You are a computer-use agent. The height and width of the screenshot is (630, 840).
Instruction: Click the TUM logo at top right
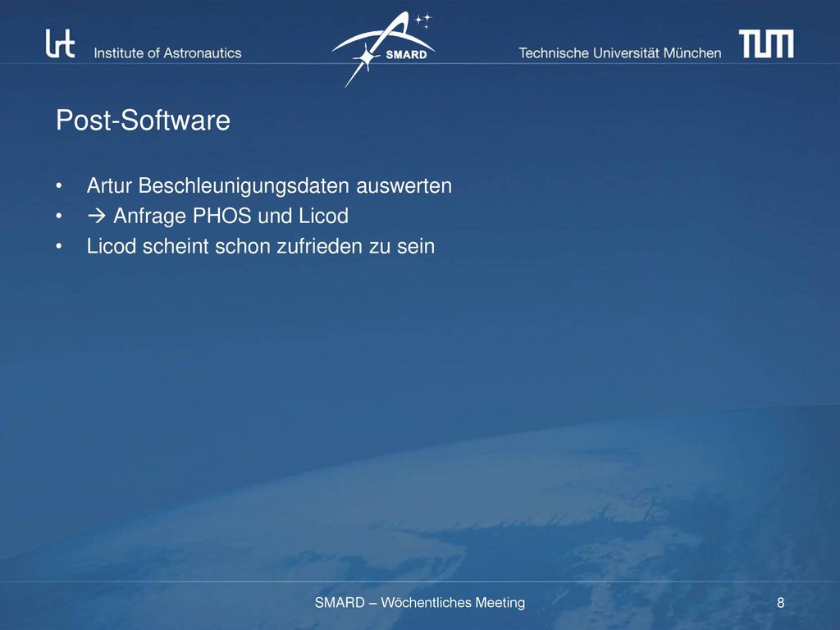(766, 43)
